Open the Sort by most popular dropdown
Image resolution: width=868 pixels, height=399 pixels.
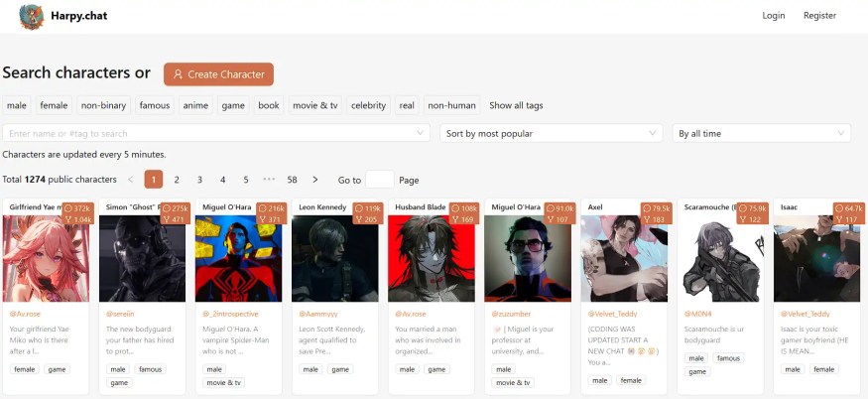tap(551, 133)
